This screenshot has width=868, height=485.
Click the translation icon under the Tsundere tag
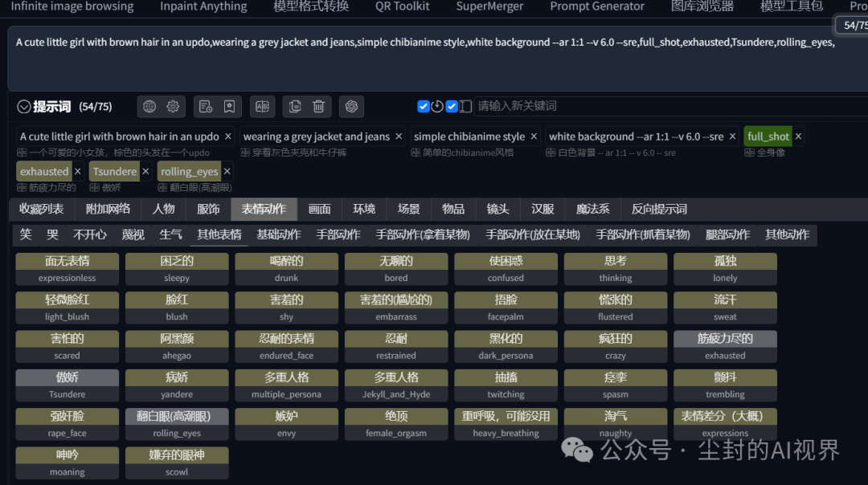tap(95, 188)
